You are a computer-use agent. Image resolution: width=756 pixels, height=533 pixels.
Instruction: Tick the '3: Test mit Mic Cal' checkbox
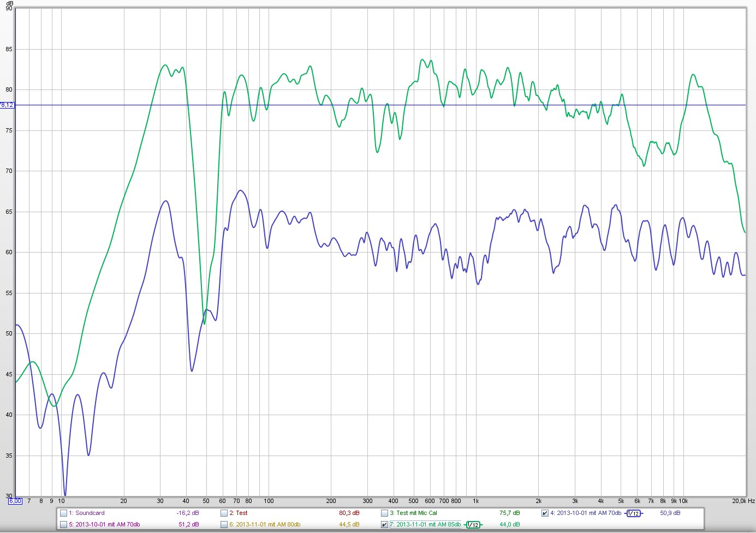[384, 513]
